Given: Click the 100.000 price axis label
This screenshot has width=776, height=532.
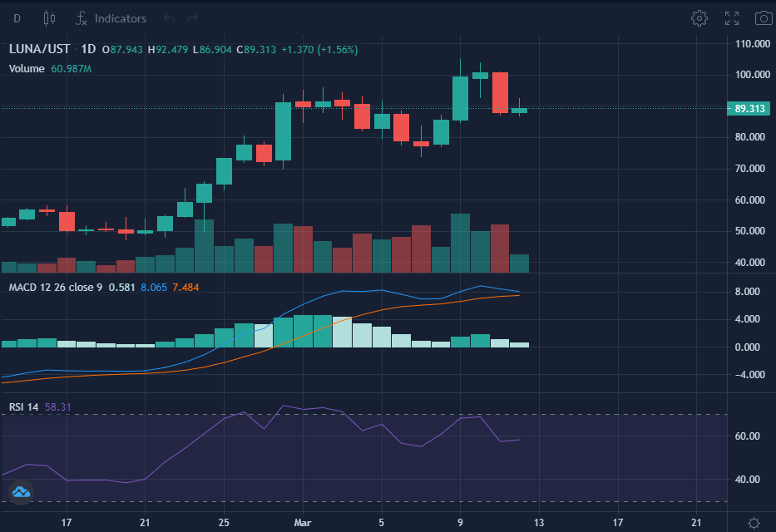Looking at the screenshot, I should tap(753, 75).
